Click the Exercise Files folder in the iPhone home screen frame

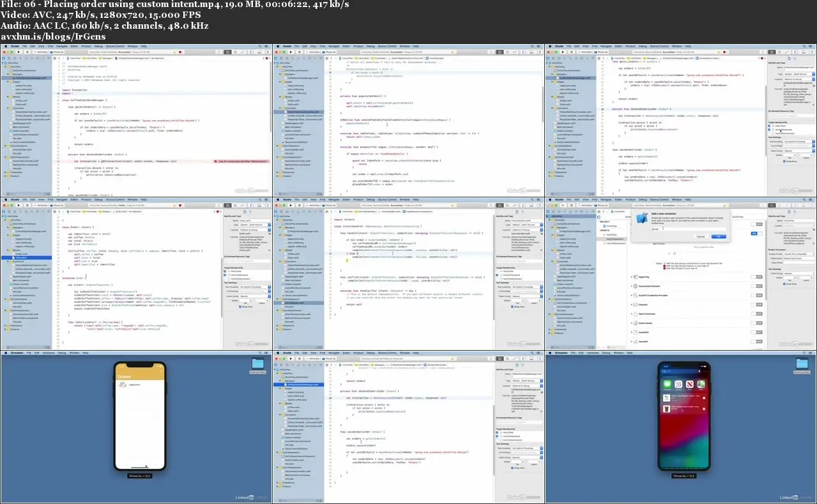coord(802,366)
